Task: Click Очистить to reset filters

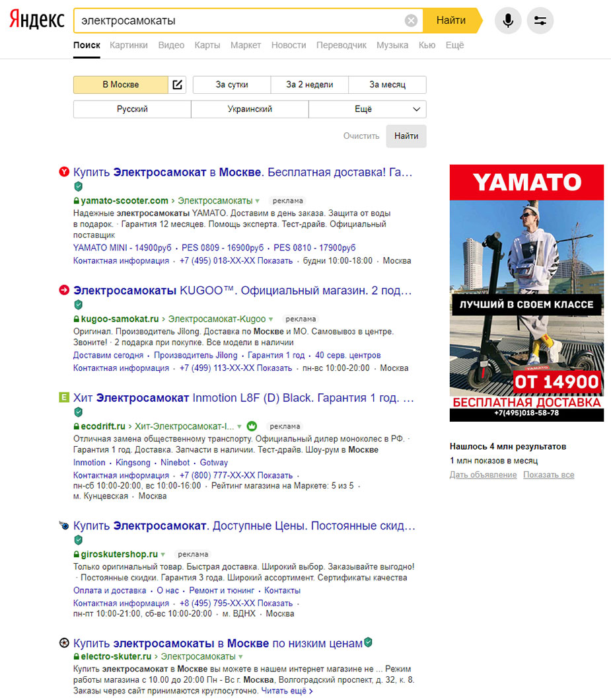Action: [361, 136]
